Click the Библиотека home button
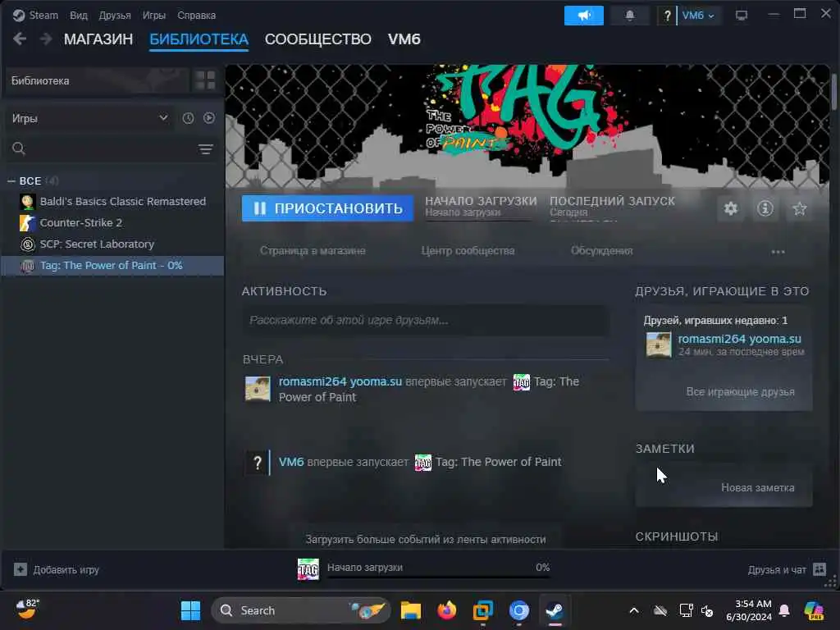Viewport: 840px width, 630px height. [97, 81]
